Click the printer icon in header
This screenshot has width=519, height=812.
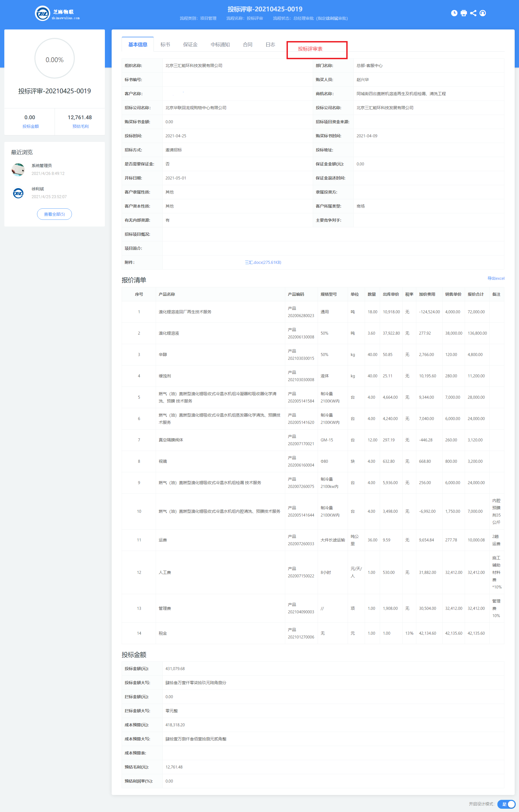(464, 13)
